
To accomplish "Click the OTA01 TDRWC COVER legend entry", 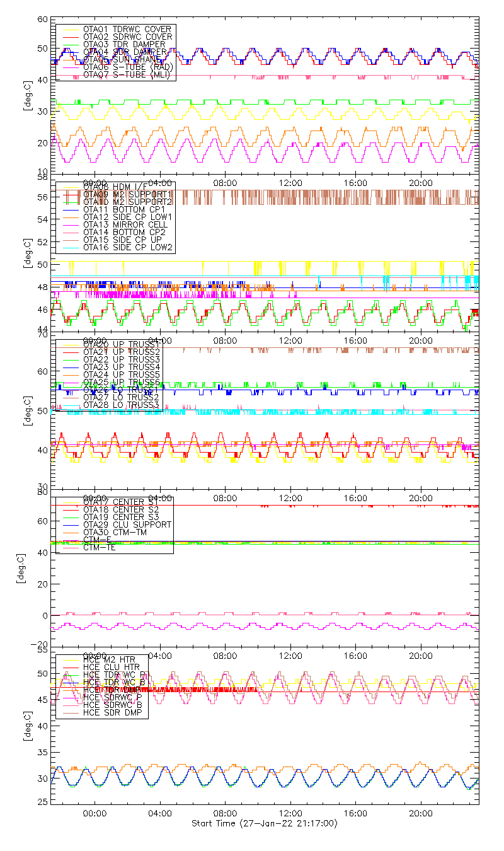I will click(x=127, y=29).
